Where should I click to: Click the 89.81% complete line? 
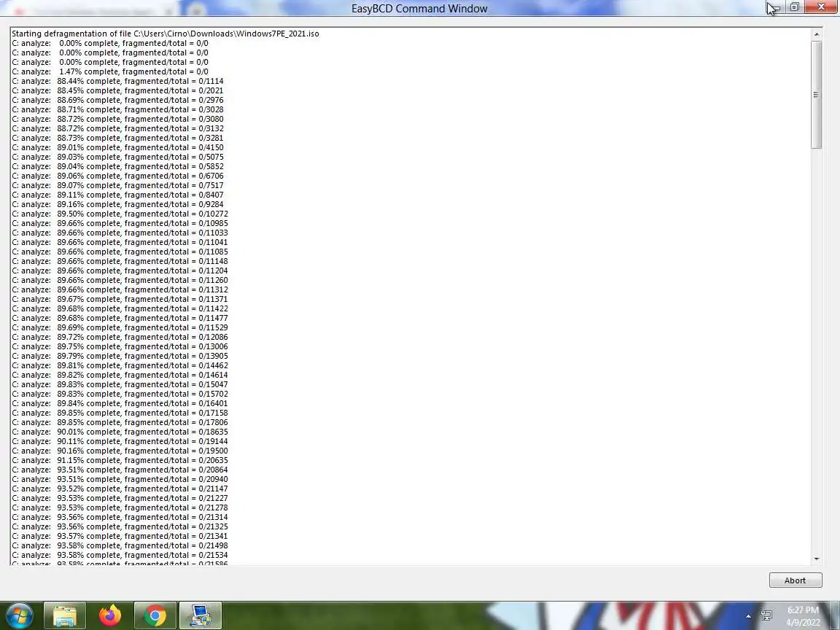(x=120, y=366)
